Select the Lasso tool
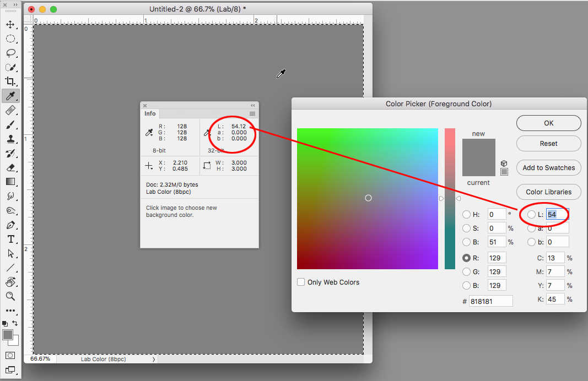 click(x=11, y=53)
